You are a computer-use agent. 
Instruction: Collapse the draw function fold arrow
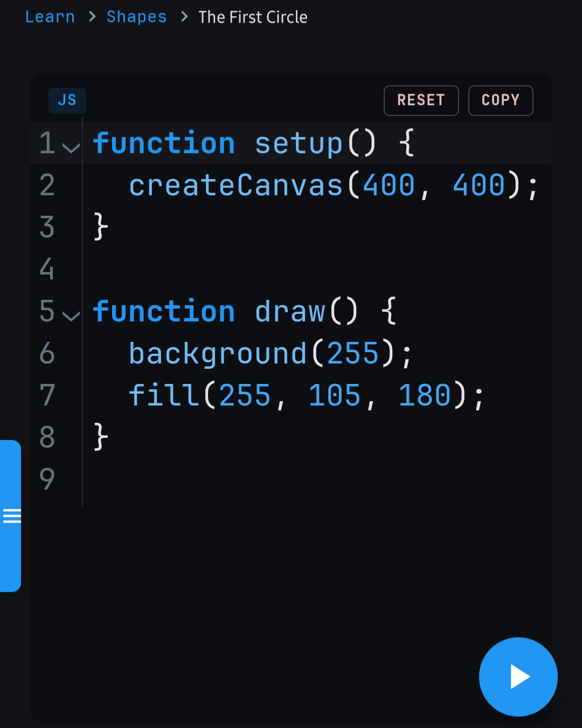pyautogui.click(x=71, y=314)
